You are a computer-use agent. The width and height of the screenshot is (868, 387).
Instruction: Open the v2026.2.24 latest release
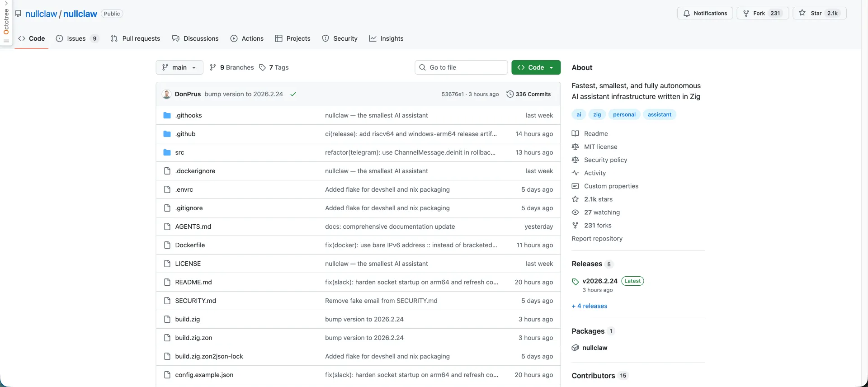(599, 281)
